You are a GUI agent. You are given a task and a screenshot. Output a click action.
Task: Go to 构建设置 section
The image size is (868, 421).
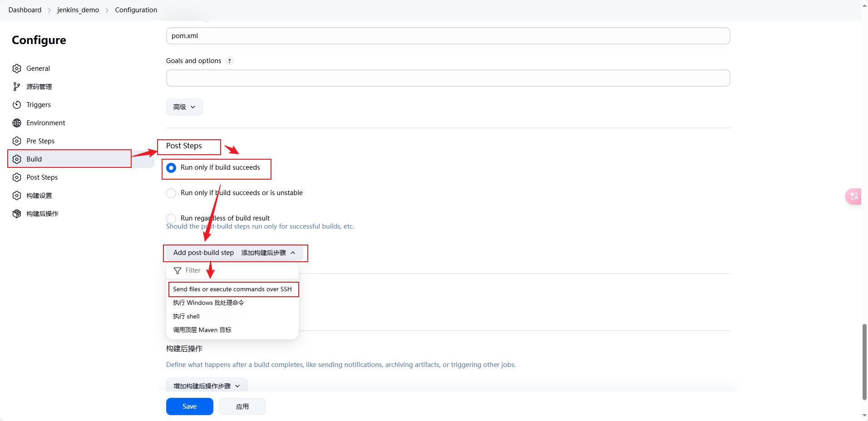(x=39, y=196)
